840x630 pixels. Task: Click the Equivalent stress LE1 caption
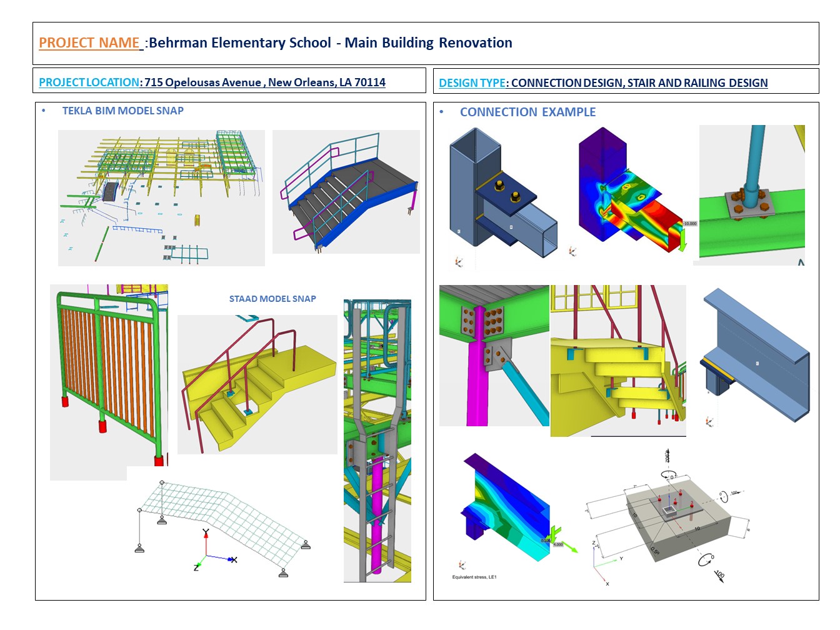(474, 577)
